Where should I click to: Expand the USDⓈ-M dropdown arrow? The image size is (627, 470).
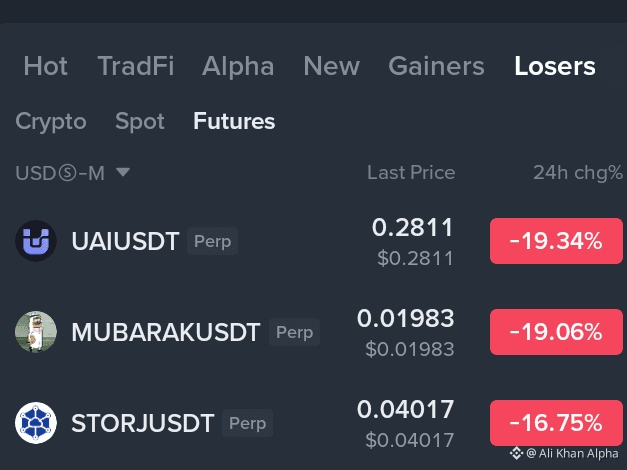click(123, 172)
